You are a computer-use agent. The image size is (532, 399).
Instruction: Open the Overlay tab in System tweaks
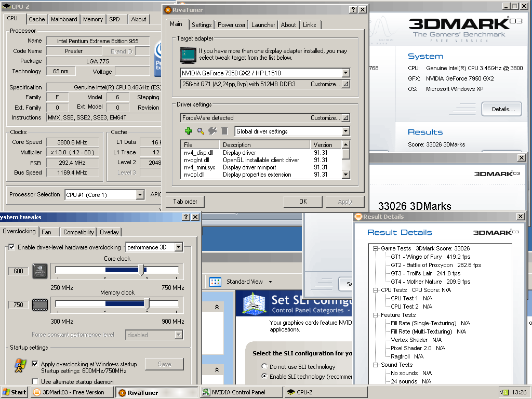pyautogui.click(x=109, y=232)
